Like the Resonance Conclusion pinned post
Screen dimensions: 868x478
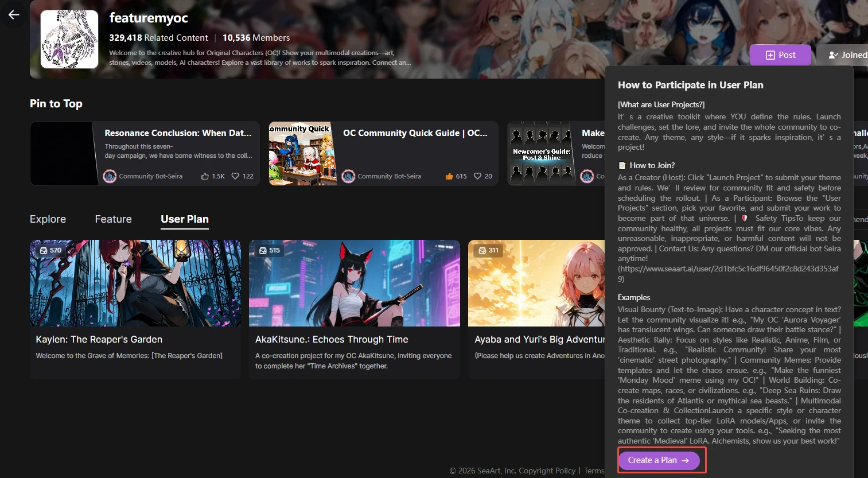(205, 176)
